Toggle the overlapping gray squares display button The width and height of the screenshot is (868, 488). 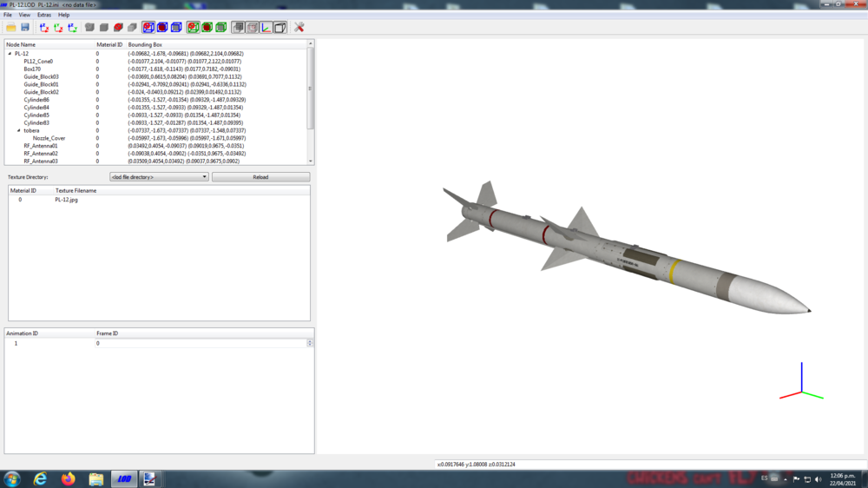pyautogui.click(x=238, y=27)
